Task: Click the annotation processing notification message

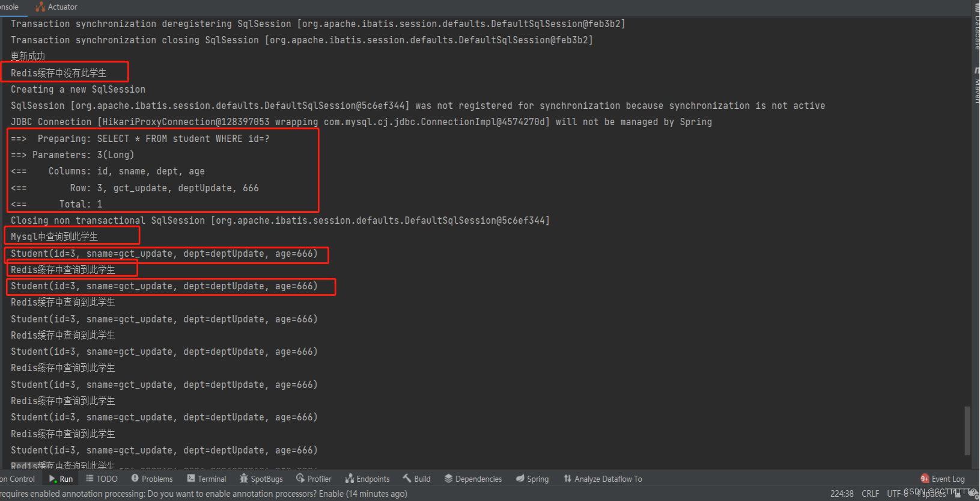Action: pos(204,494)
